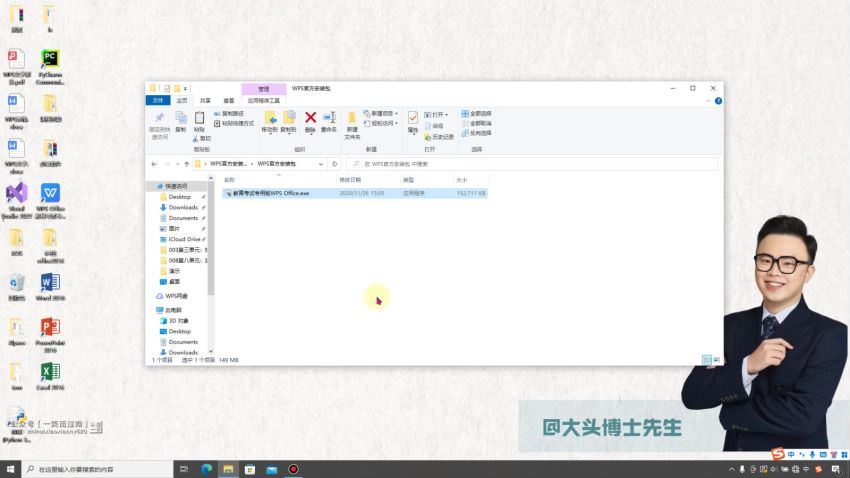Switch to the Share (共享) tab
The width and height of the screenshot is (850, 478).
click(205, 100)
